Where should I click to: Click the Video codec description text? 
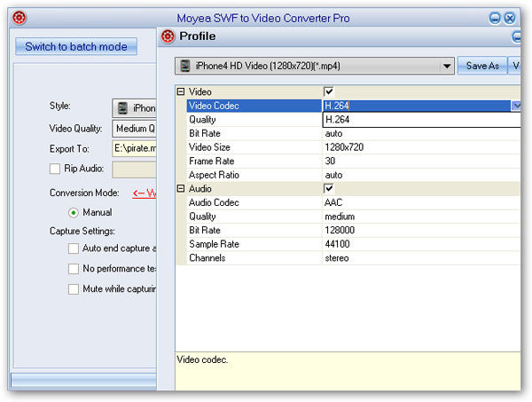202,360
